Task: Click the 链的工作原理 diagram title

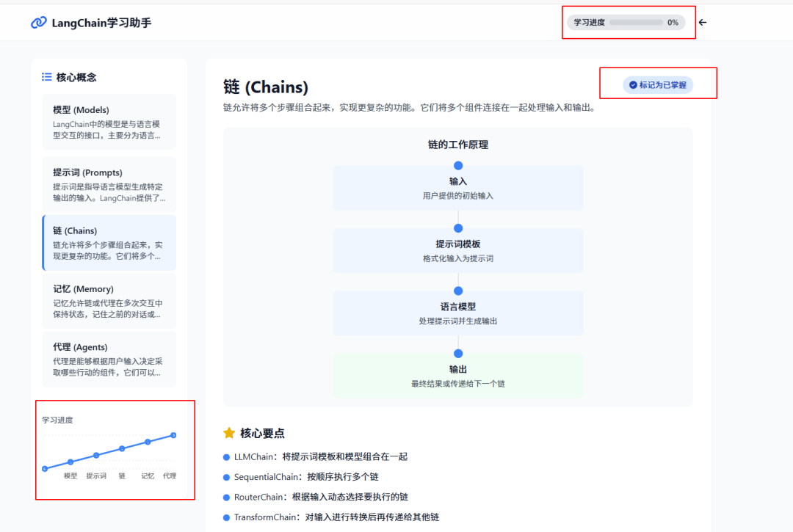Action: point(458,145)
